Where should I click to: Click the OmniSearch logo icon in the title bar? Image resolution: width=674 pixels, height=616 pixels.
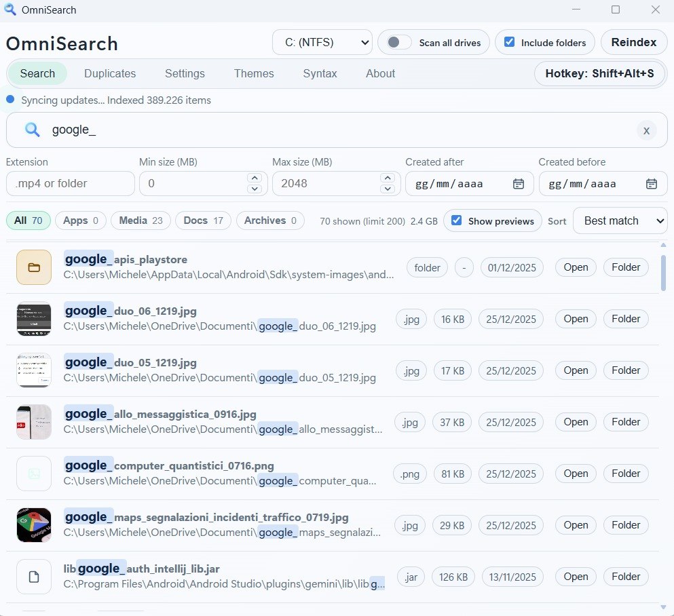[10, 9]
